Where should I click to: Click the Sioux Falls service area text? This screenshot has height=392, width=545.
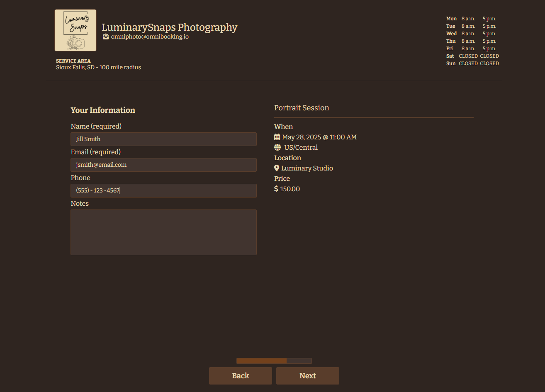click(x=99, y=67)
